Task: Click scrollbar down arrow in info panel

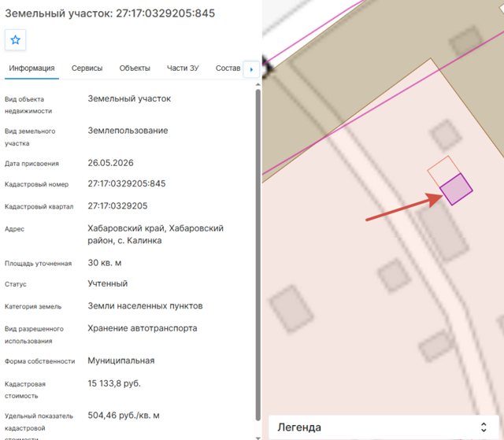Action: click(x=258, y=438)
